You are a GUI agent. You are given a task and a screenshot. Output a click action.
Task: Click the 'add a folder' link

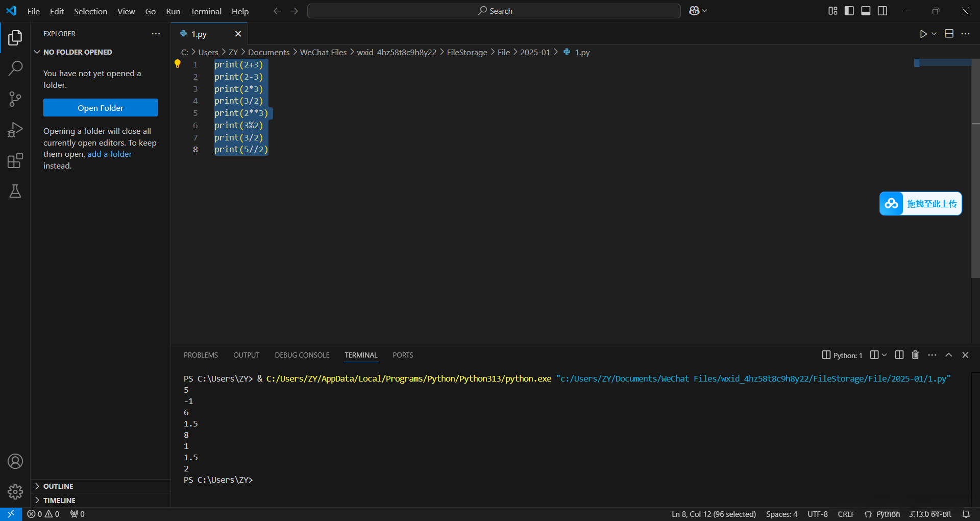109,154
